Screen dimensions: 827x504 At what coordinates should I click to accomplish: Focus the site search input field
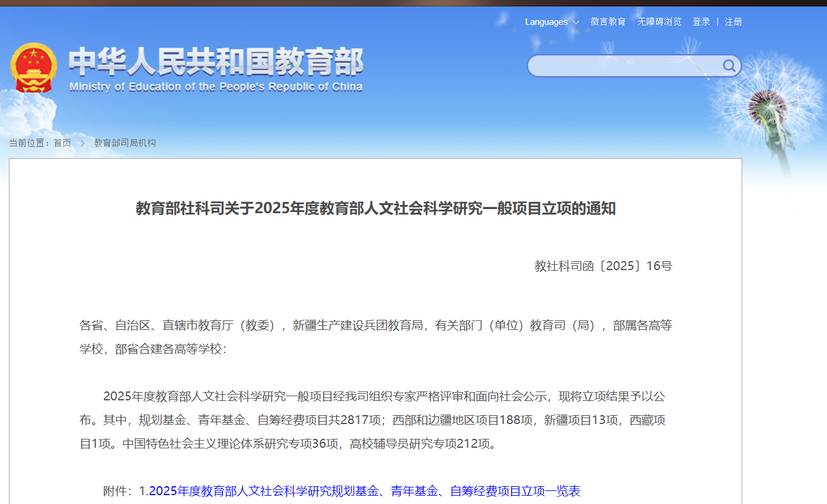coord(622,66)
